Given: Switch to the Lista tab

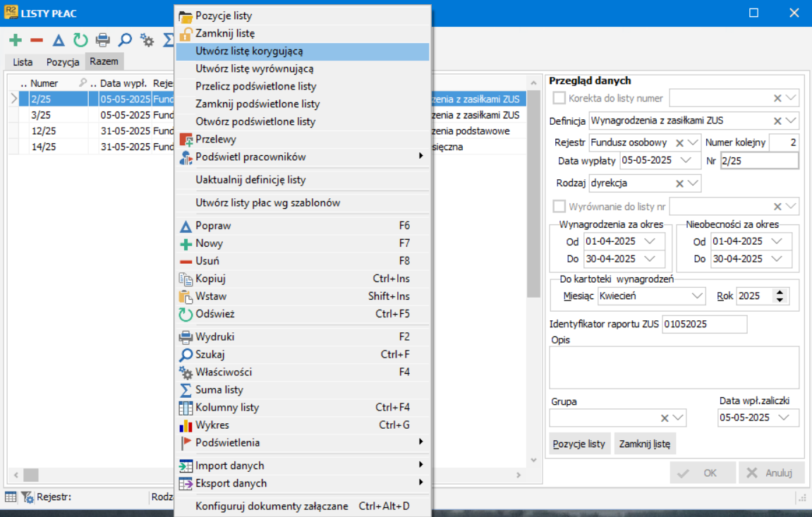Looking at the screenshot, I should coord(23,62).
